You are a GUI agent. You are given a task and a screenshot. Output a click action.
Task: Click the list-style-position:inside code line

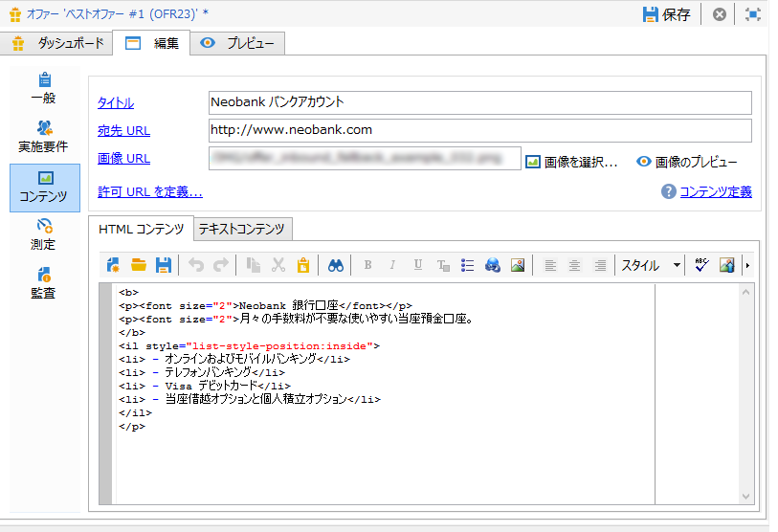tap(250, 346)
